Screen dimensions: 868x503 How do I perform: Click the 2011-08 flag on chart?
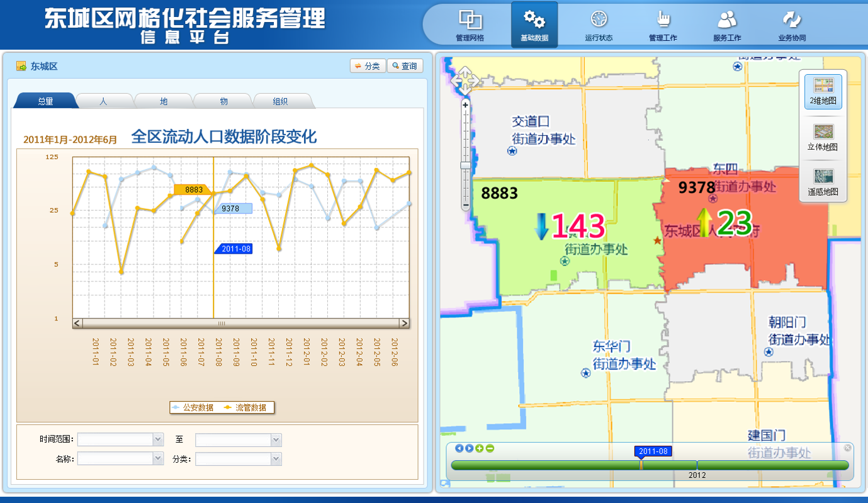coord(234,249)
